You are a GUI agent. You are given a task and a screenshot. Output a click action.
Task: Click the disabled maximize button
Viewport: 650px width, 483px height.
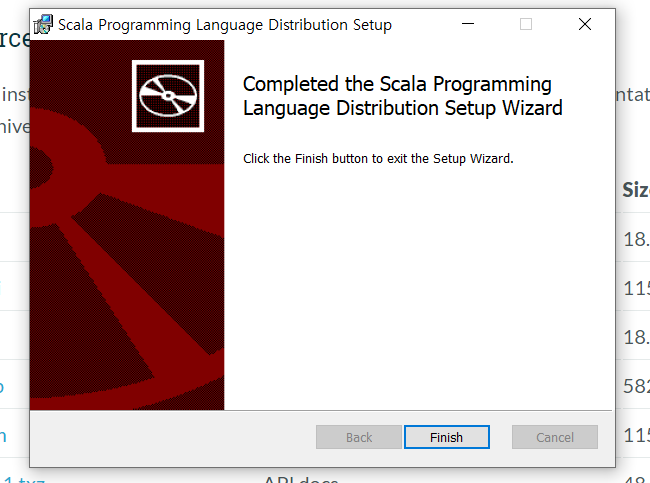tap(526, 24)
